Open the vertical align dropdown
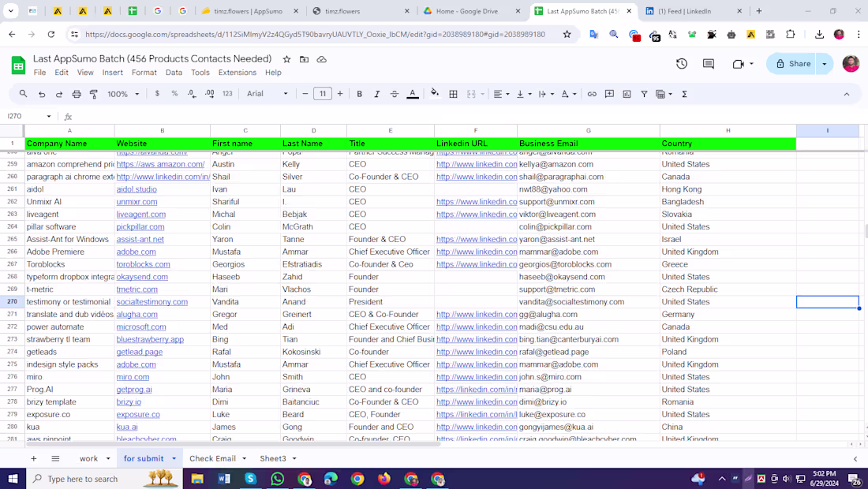868x489 pixels. [523, 94]
